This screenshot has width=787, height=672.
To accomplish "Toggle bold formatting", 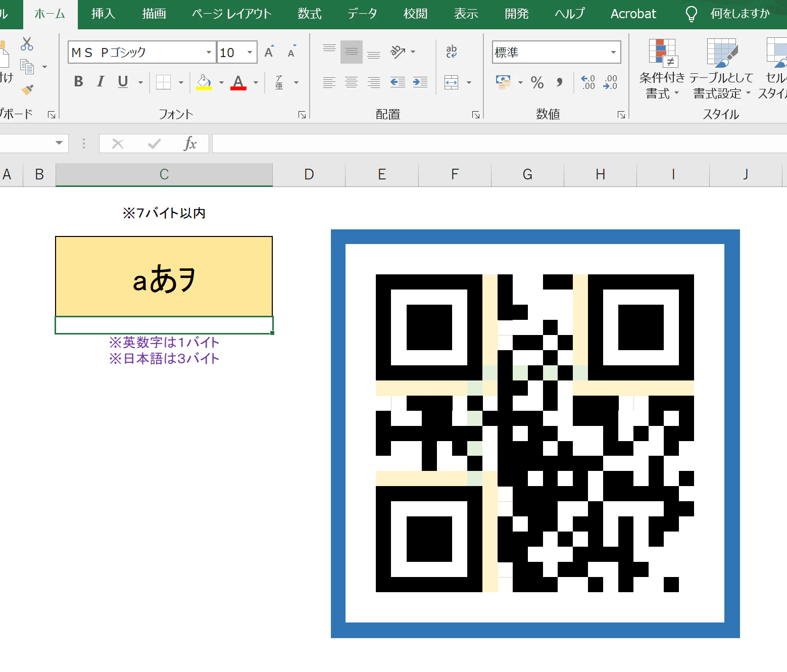I will click(x=78, y=82).
